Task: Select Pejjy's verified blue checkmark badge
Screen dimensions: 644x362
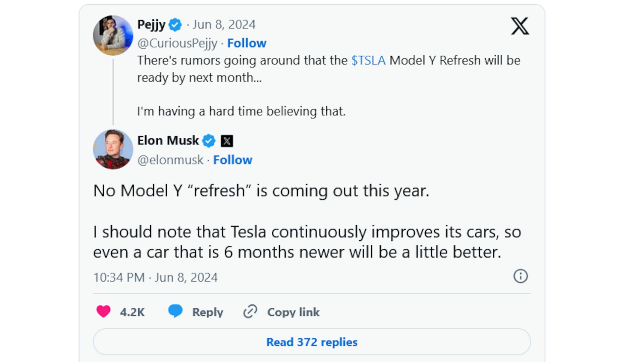Action: 175,24
